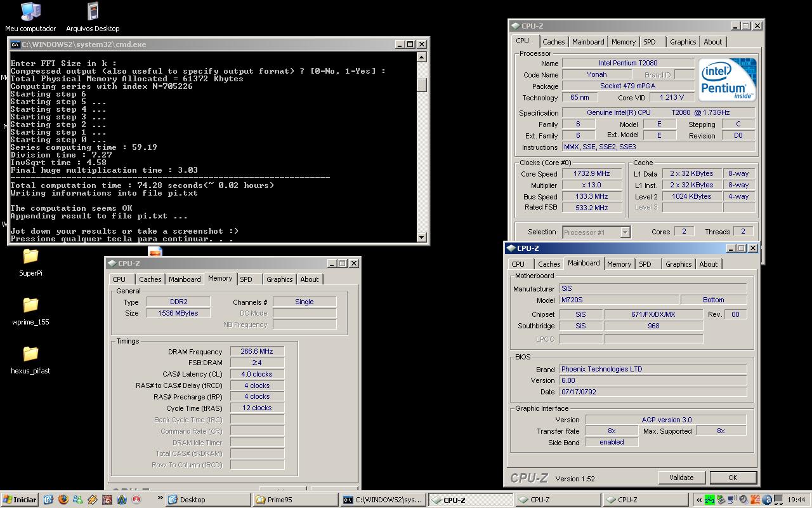812x508 pixels.
Task: Expand the quick launch overflow chevron
Action: [160, 498]
